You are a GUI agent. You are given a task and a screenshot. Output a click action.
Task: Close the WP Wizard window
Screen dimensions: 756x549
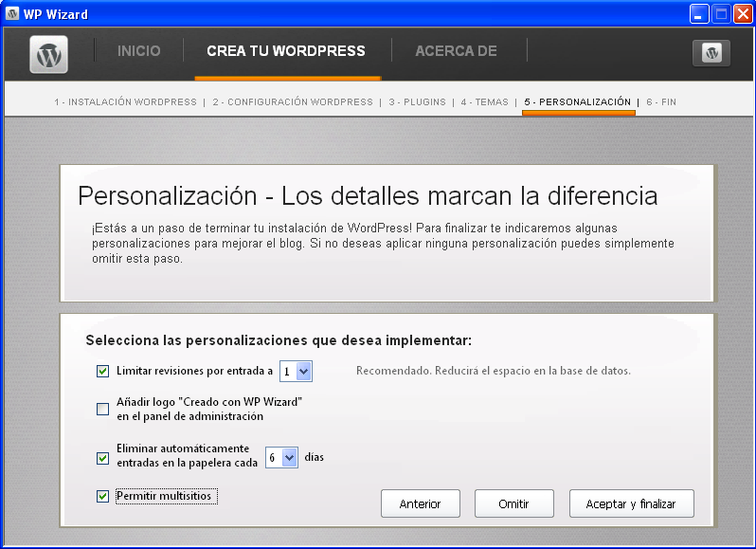pos(743,14)
